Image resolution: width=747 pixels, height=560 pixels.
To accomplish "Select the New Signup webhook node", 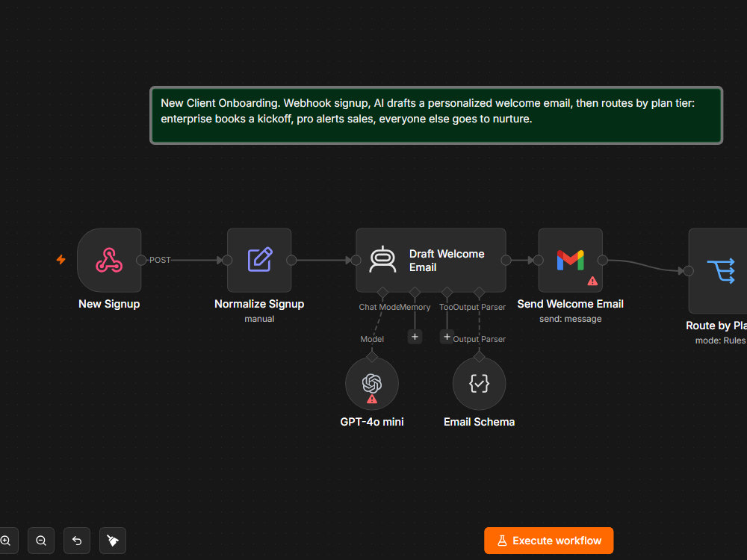I will pyautogui.click(x=109, y=260).
